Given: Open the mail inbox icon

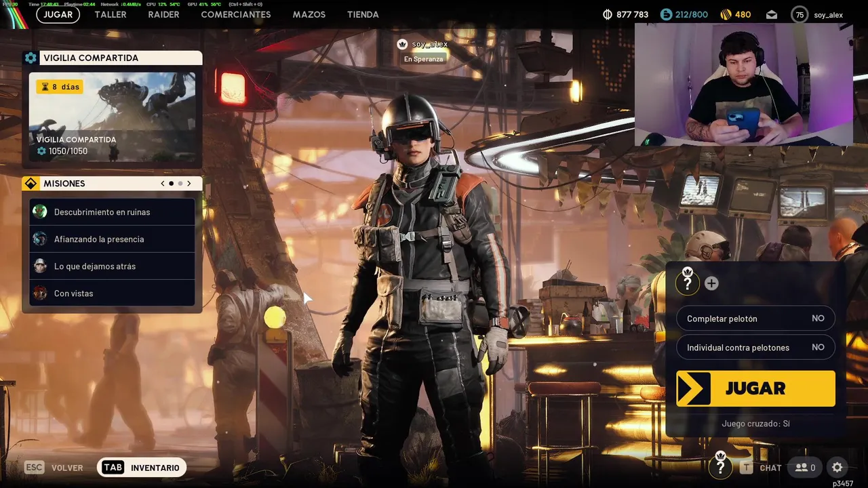Looking at the screenshot, I should [772, 14].
